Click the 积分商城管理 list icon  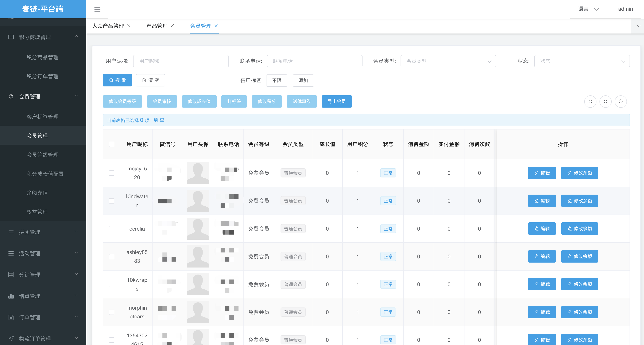11,37
